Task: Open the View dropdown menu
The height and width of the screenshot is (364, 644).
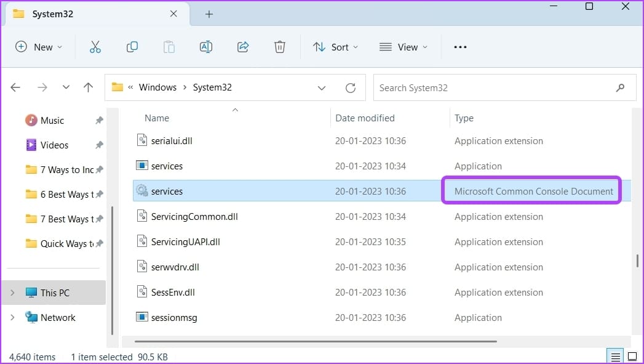Action: coord(403,47)
